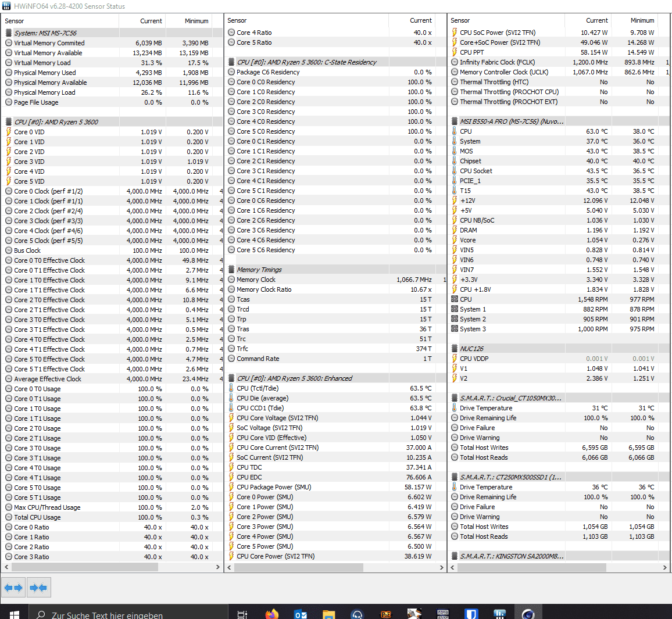Click the shrink sensor panels arrows button

(x=38, y=588)
